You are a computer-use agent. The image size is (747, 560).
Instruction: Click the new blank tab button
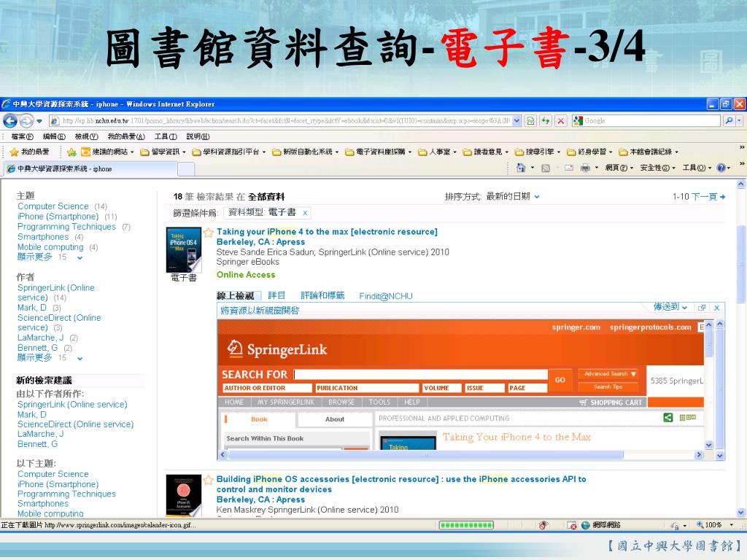[x=186, y=168]
